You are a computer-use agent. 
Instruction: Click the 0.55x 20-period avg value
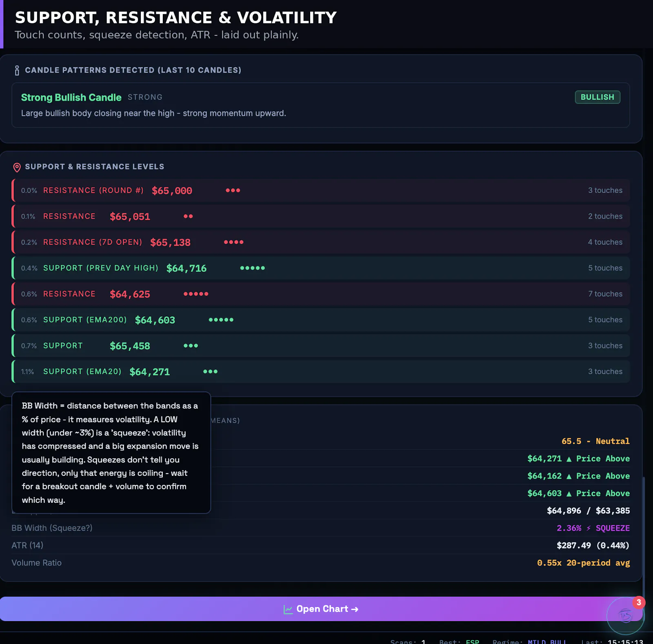point(583,563)
